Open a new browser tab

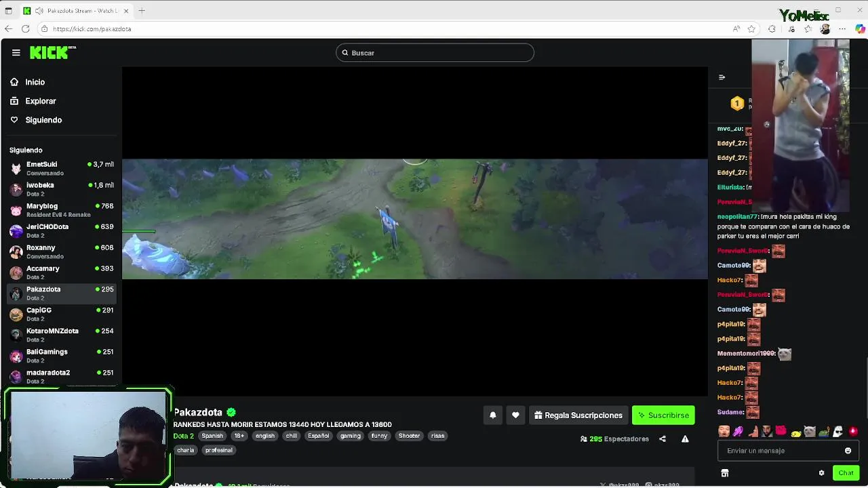point(142,11)
